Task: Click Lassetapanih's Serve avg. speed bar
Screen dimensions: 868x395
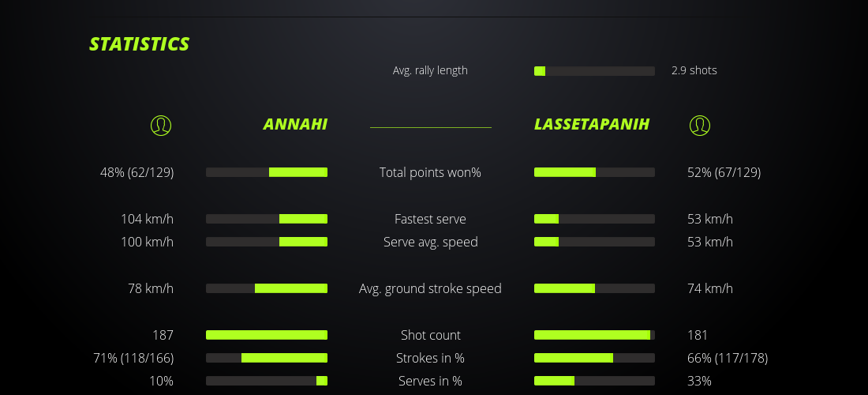Action: pyautogui.click(x=594, y=242)
